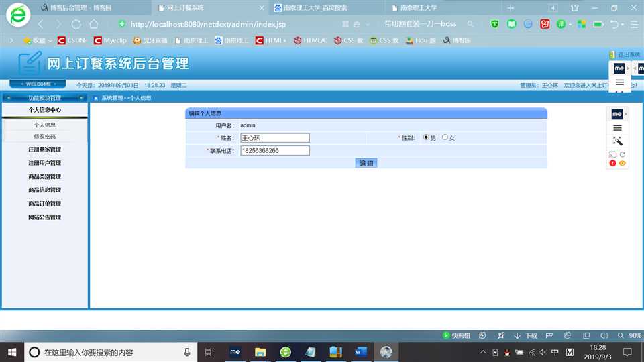
Task: Click the browser forward arrow
Action: click(59, 24)
